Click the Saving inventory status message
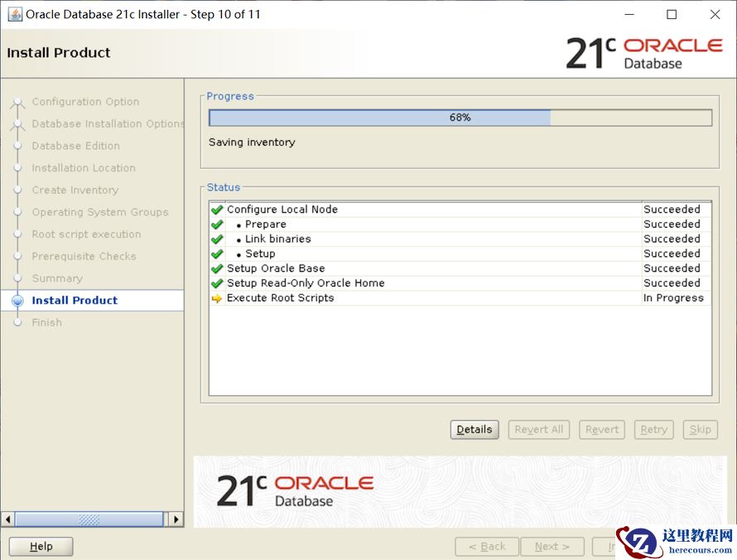This screenshot has width=737, height=560. coord(252,142)
